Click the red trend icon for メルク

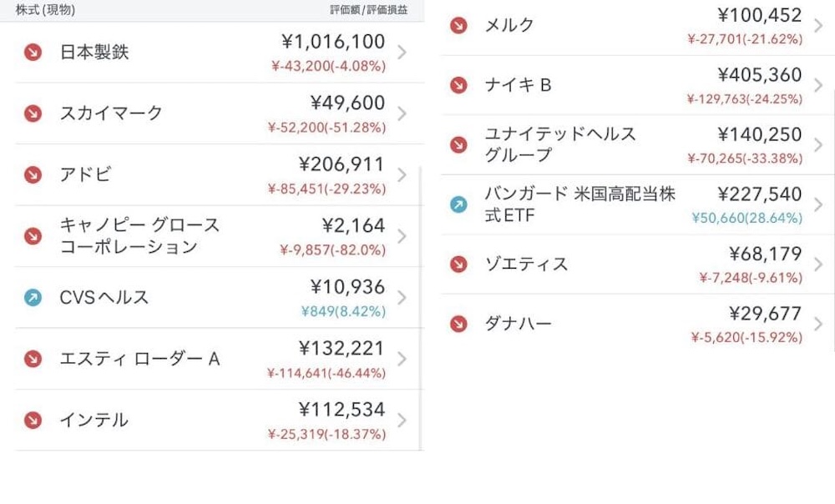pos(458,25)
